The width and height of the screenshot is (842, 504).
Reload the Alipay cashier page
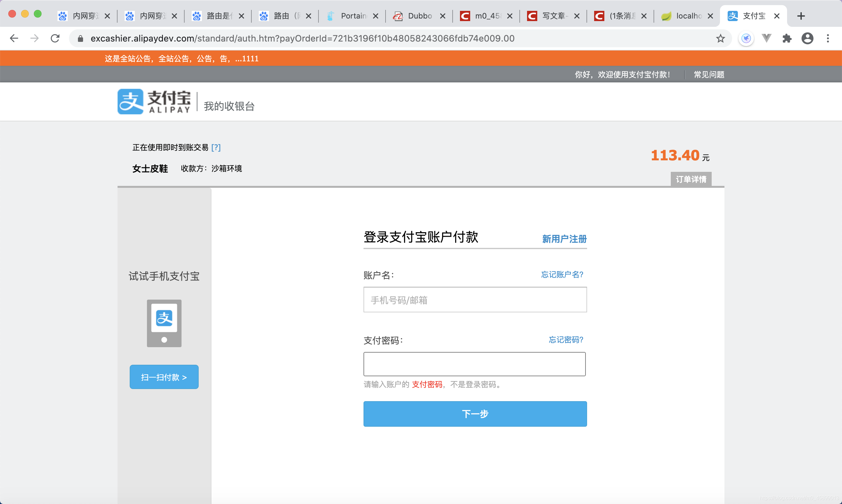[x=55, y=38]
